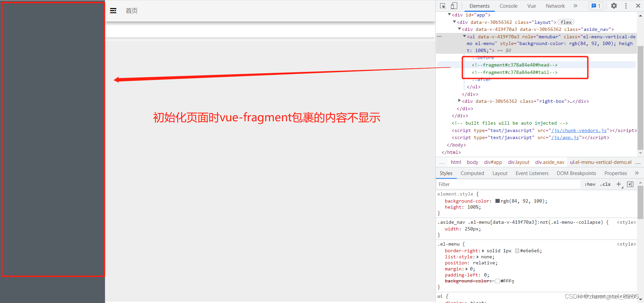
Task: Add a new style rule plus icon
Action: [619, 184]
